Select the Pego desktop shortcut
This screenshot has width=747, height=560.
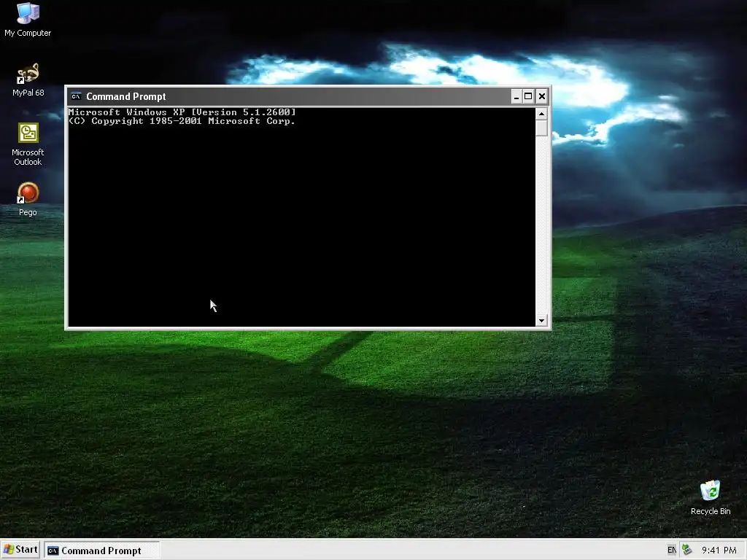[x=28, y=199]
